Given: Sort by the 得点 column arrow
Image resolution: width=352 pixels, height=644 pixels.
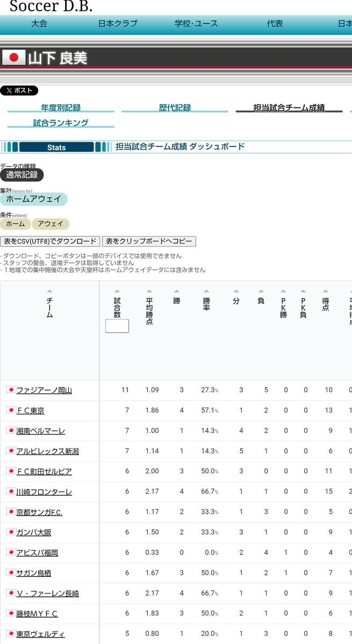Looking at the screenshot, I should coord(326,291).
